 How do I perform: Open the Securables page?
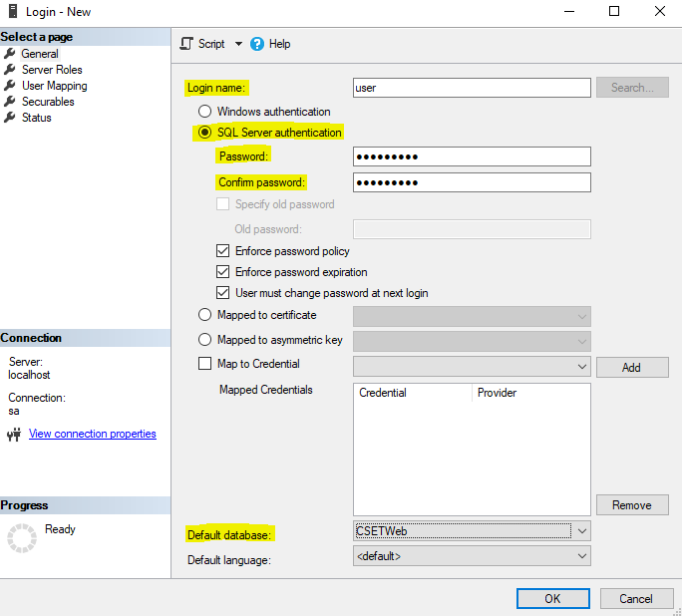48,102
